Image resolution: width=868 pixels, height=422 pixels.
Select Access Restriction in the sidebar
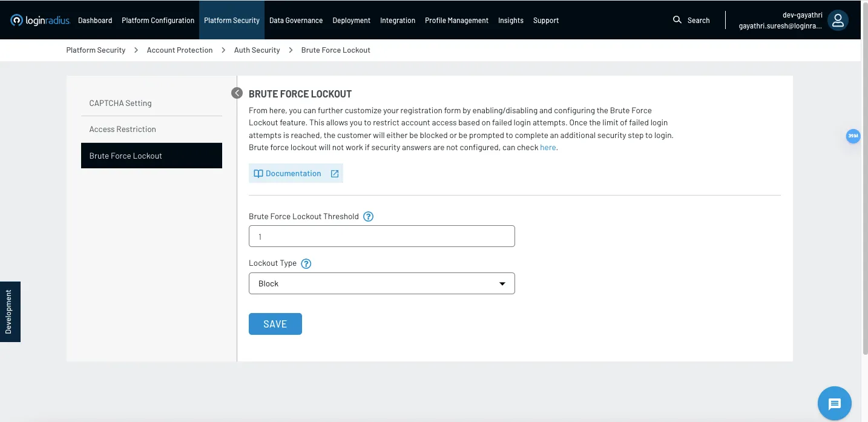tap(123, 129)
